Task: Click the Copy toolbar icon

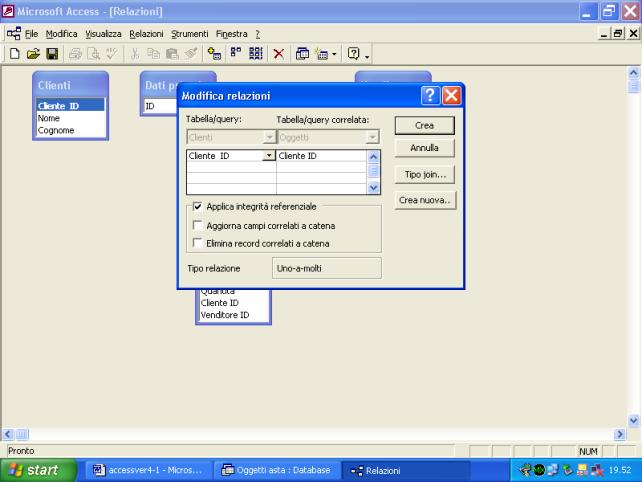Action: point(154,54)
